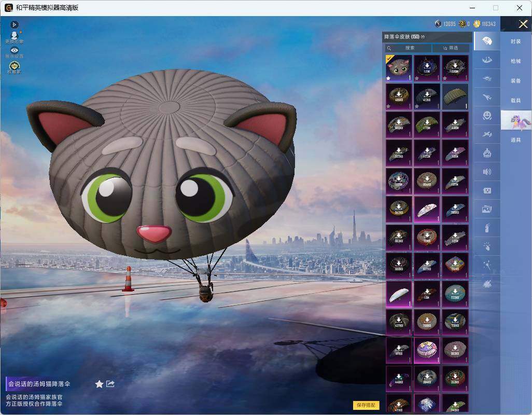The image size is (532, 415).
Task: Click the round arrow icon above 更换形象
Action: point(14,24)
